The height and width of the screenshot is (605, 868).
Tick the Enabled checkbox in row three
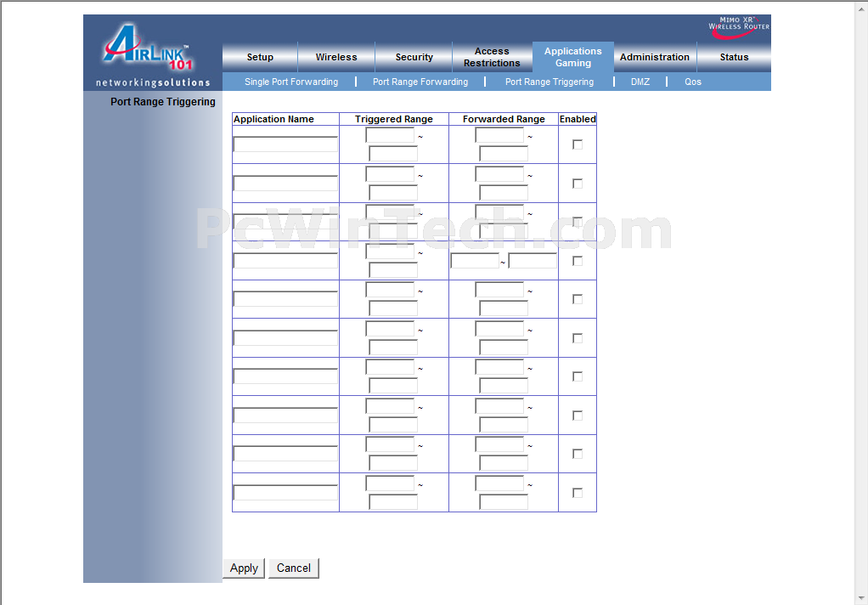578,222
